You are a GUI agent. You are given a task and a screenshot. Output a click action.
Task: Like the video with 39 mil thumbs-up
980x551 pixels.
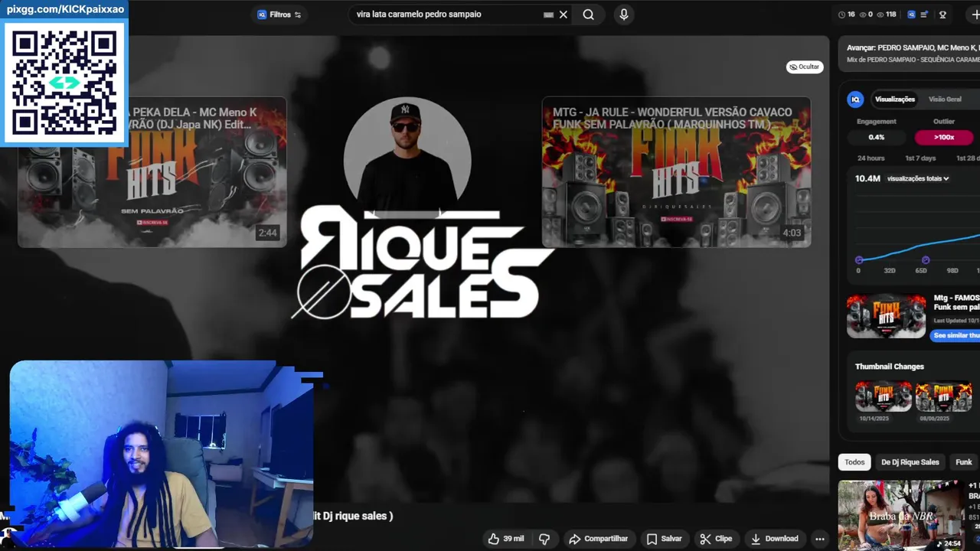[506, 539]
